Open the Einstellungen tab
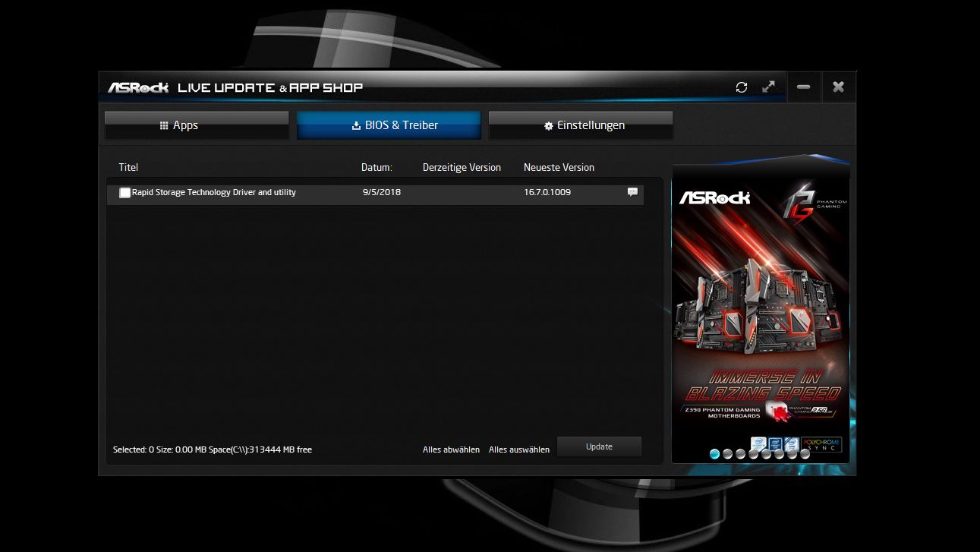Image resolution: width=980 pixels, height=552 pixels. click(x=581, y=125)
